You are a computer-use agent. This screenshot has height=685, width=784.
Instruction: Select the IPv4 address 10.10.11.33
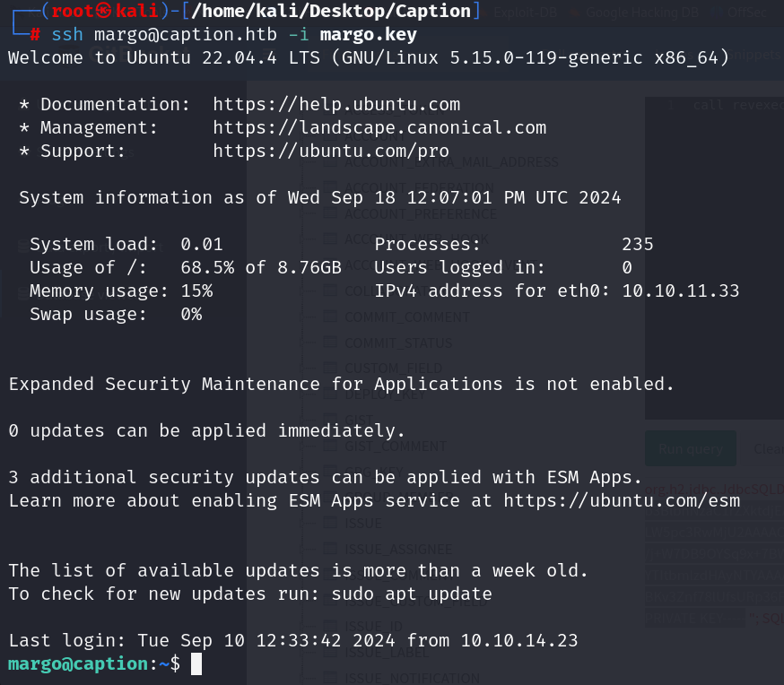681,290
